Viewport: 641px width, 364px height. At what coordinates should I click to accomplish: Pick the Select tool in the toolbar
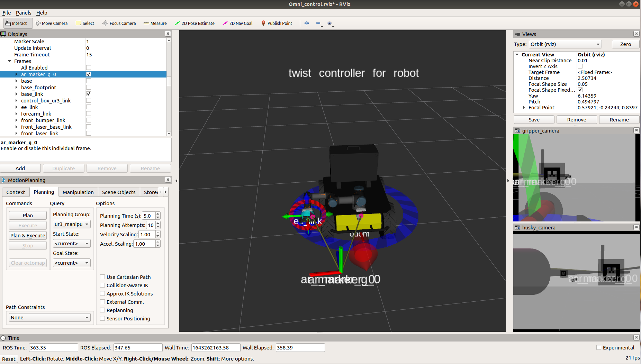click(x=85, y=23)
